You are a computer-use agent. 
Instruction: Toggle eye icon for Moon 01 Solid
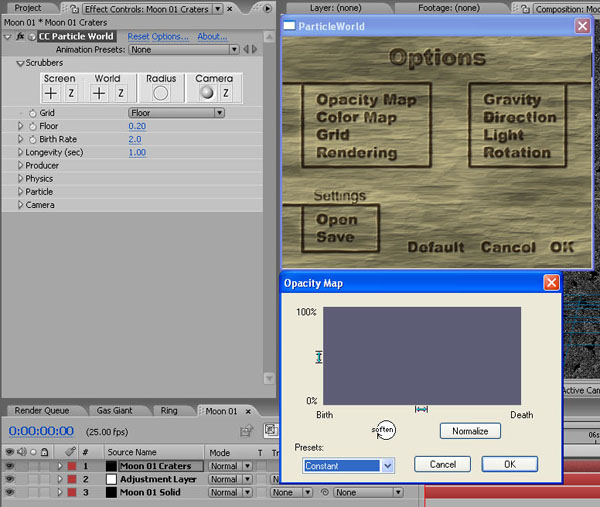(9, 492)
